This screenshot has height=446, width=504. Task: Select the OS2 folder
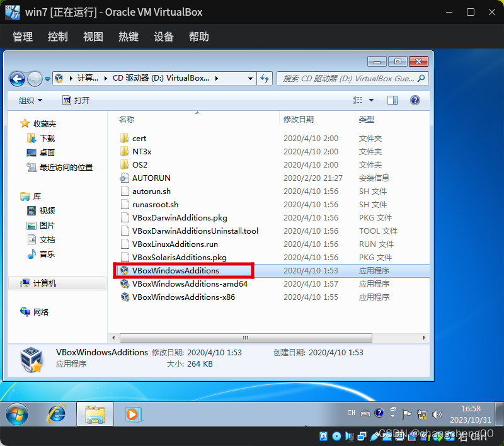point(140,164)
